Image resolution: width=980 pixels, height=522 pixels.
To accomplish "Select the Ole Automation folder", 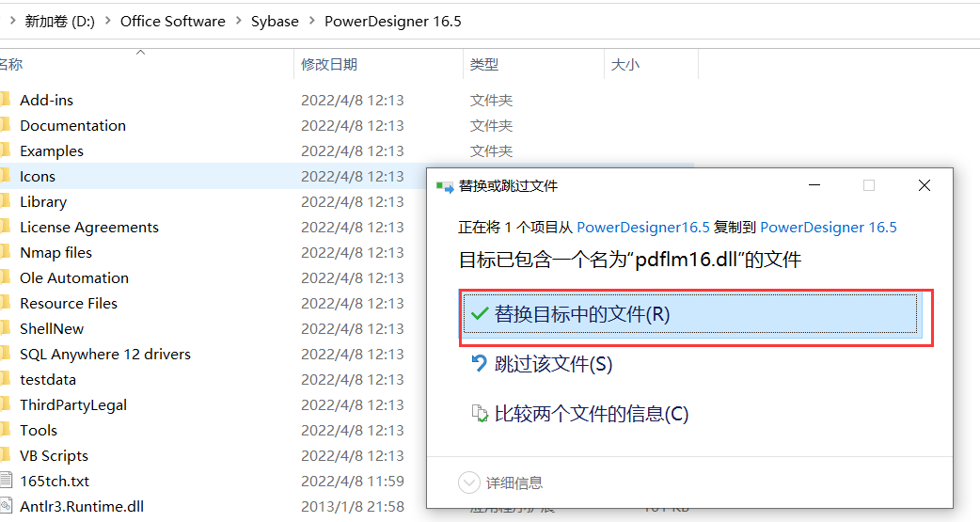I will coord(73,278).
